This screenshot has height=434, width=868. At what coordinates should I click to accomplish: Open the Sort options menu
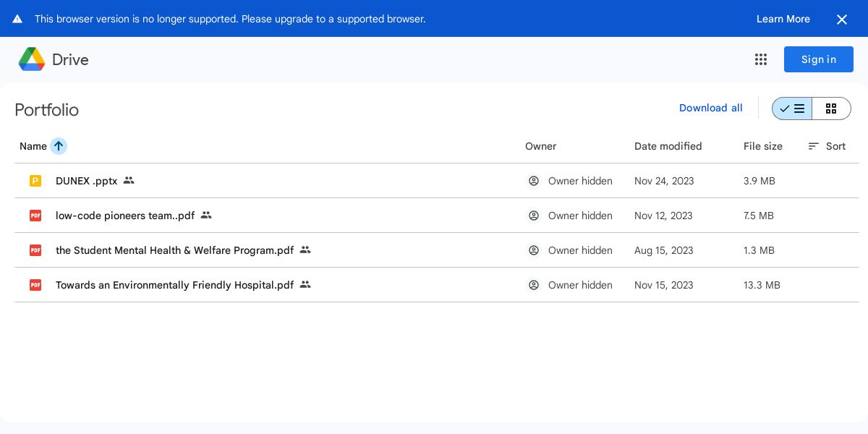click(x=827, y=146)
